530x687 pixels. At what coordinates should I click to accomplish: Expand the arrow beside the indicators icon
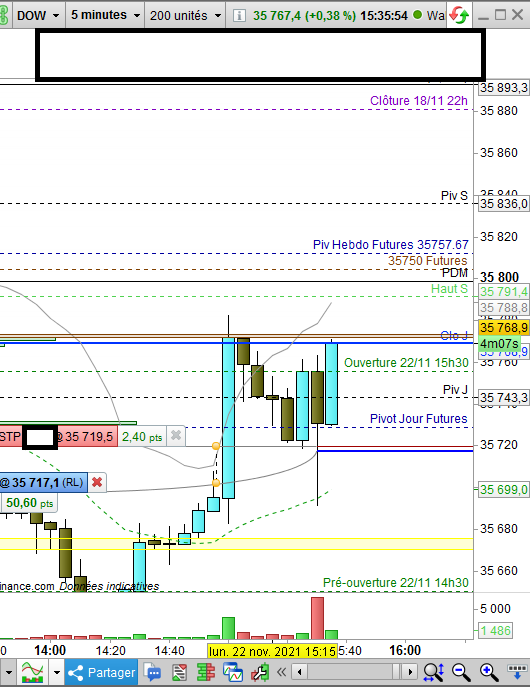[57, 672]
